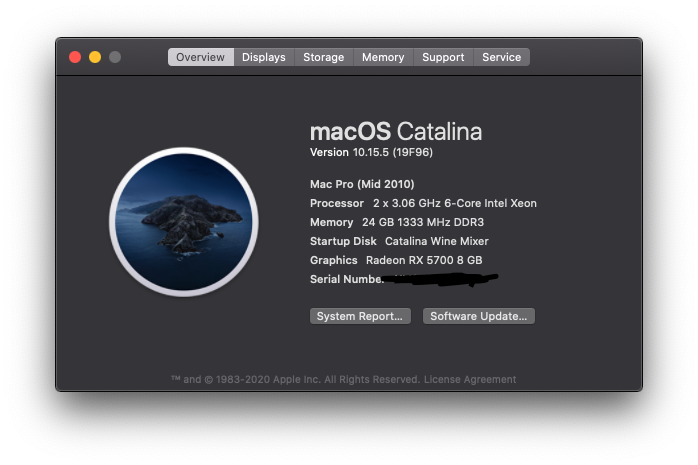
Task: Click the Serial Number label
Action: pos(346,279)
